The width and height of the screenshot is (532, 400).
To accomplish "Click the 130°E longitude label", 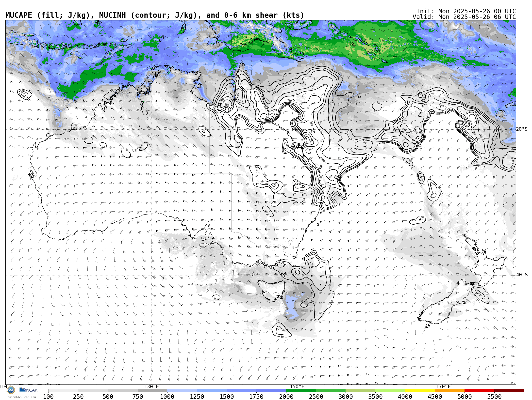I will click(x=151, y=386).
